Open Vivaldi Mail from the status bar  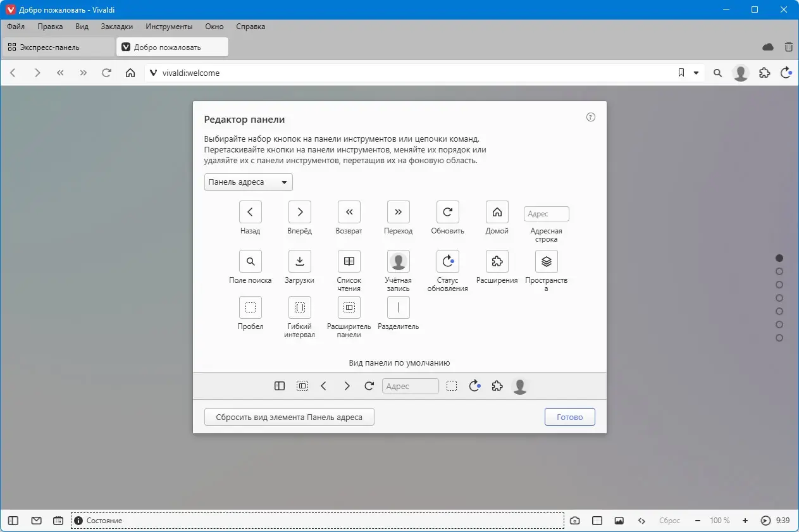coord(36,520)
